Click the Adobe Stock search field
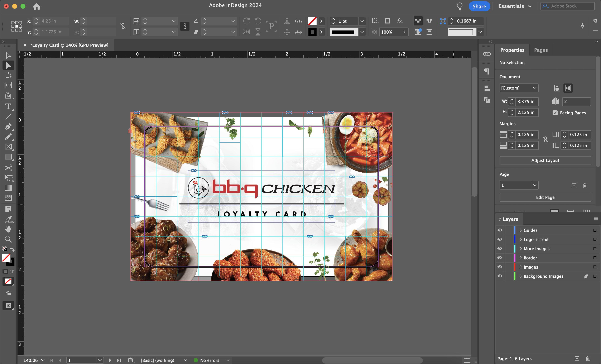 tap(568, 6)
